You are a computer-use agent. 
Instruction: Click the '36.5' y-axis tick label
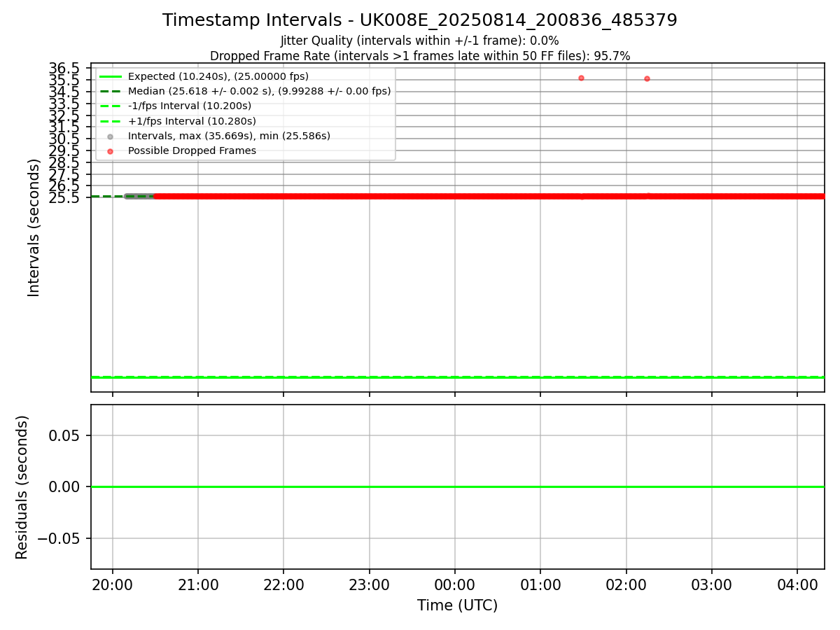tap(64, 69)
